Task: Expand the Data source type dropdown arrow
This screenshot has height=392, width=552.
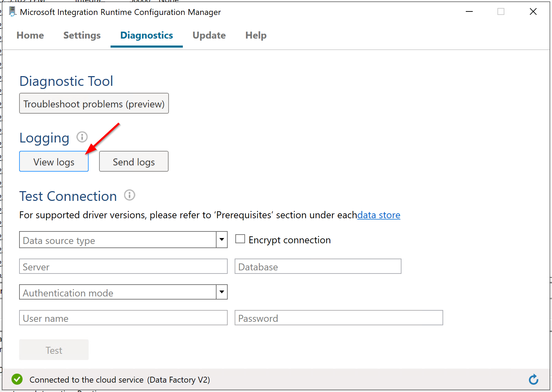Action: (222, 240)
